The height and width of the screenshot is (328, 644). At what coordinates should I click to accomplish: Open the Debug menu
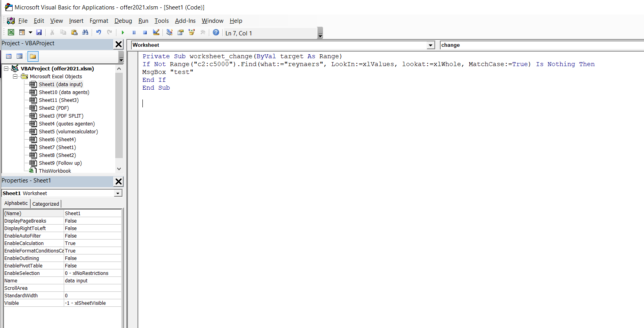click(x=123, y=21)
